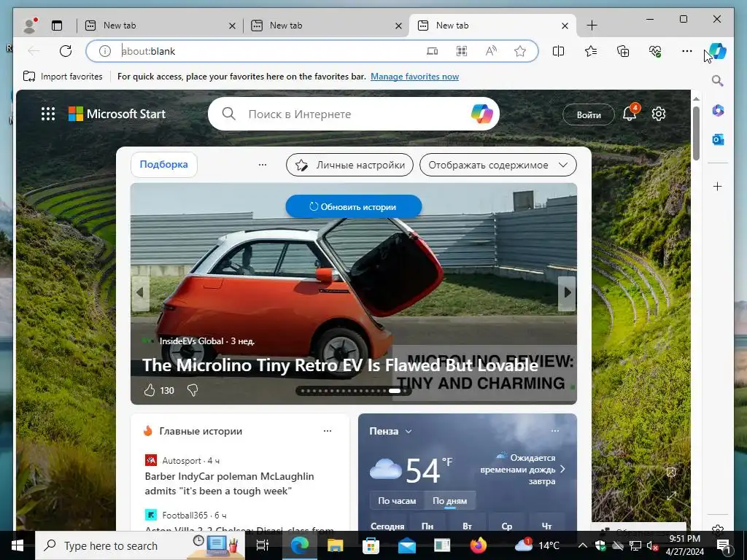The image size is (747, 560).
Task: Open weather card options menu
Action: coord(555,431)
